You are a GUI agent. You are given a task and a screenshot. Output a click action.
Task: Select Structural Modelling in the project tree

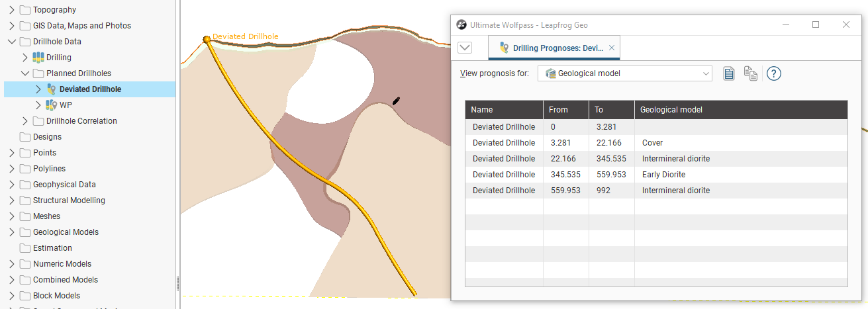click(69, 200)
